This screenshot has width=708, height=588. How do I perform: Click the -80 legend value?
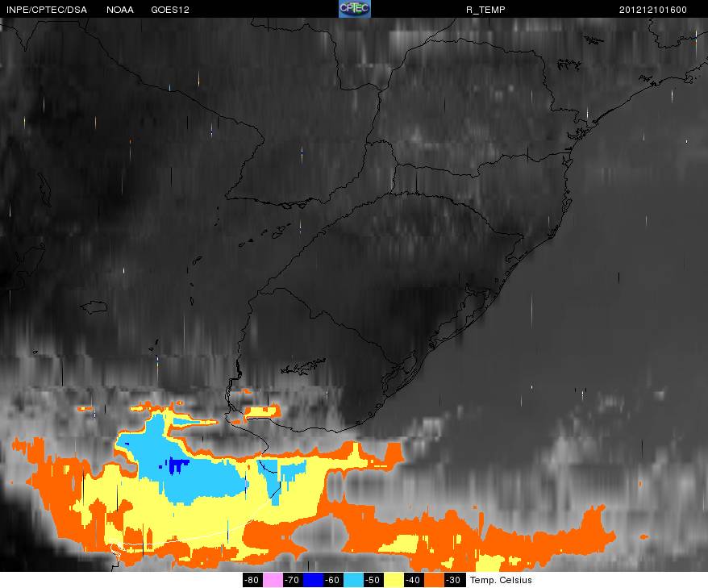coord(252,580)
